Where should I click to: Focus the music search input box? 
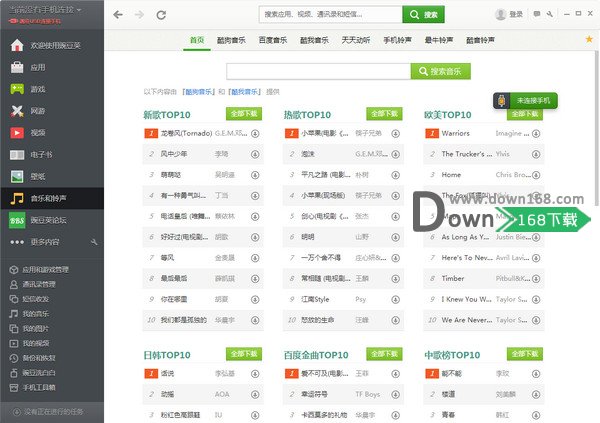point(318,71)
